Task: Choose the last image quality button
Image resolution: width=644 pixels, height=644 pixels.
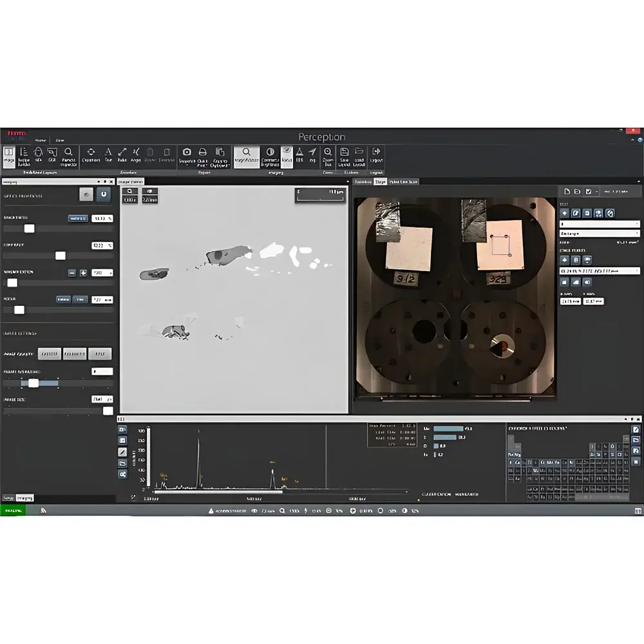Action: pos(100,354)
